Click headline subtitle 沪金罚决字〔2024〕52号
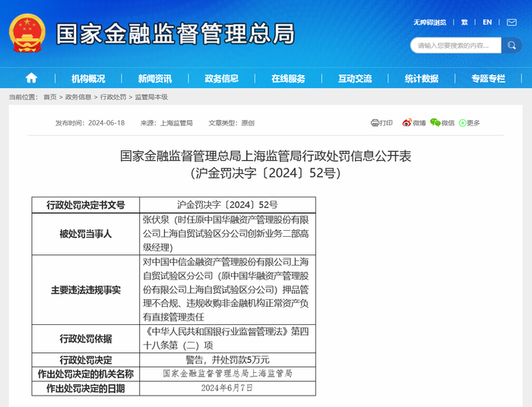 point(266,173)
